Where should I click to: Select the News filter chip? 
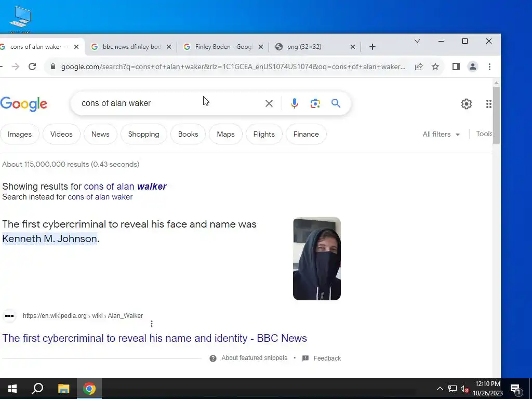(100, 135)
